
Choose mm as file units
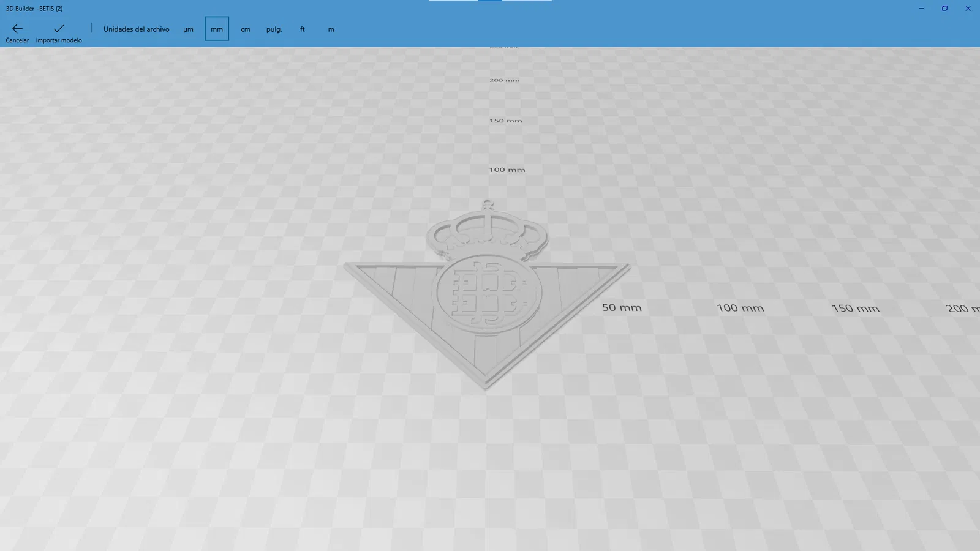click(x=217, y=29)
